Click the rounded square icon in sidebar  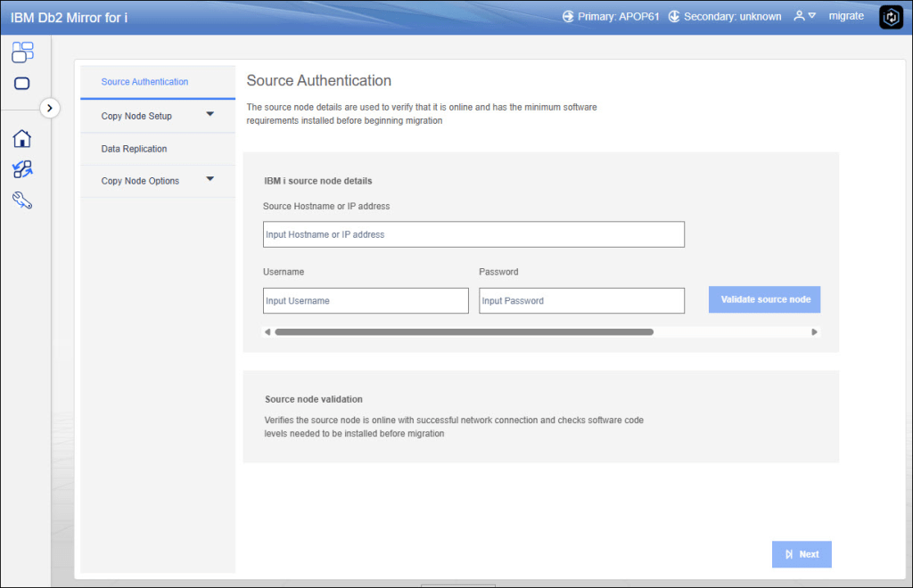[x=22, y=83]
